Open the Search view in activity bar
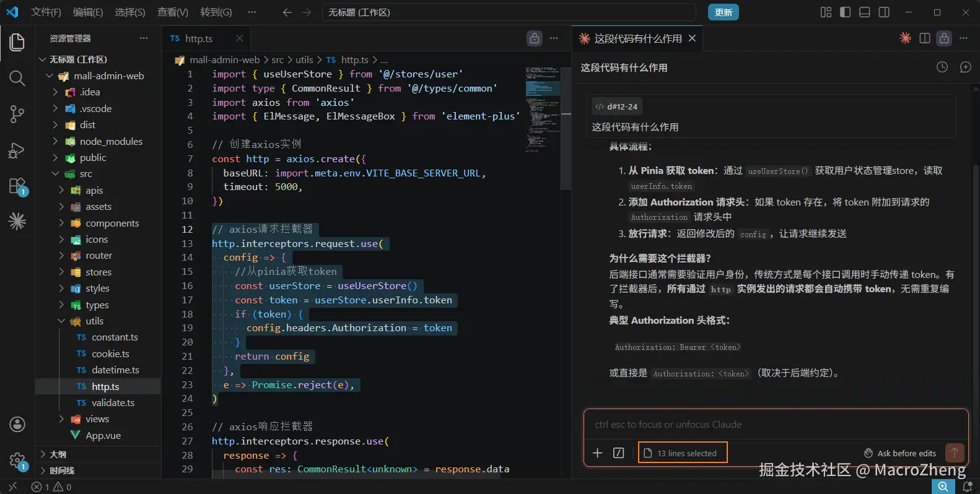The image size is (980, 494). pyautogui.click(x=17, y=78)
